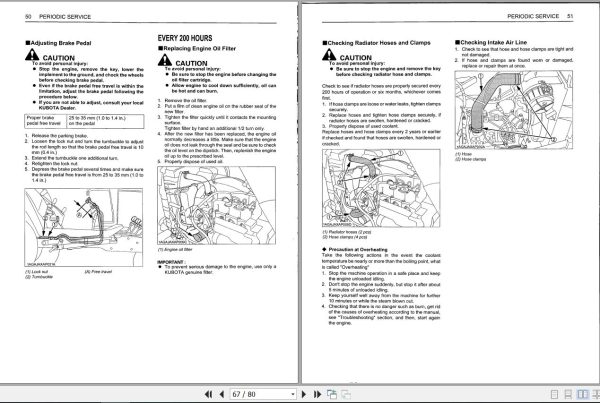The image size is (600, 403).
Task: Click the '(2) Hose clamps' caption under intake illustration
Action: tap(470, 159)
